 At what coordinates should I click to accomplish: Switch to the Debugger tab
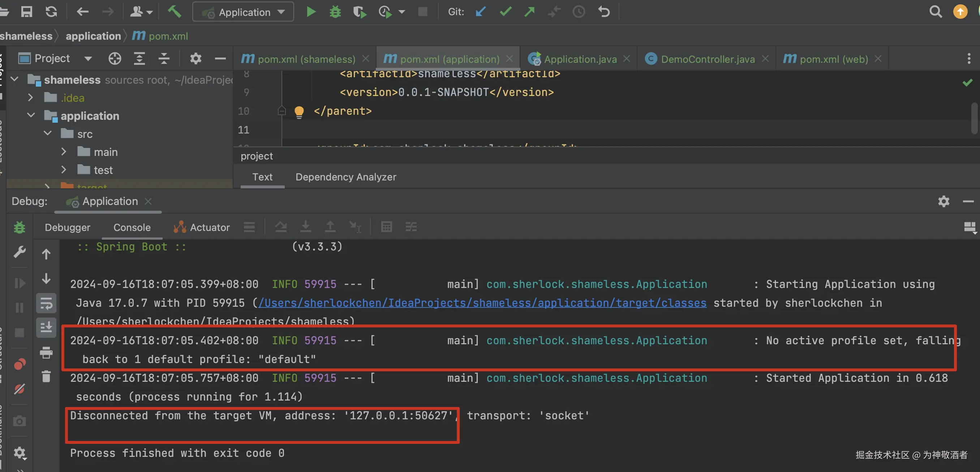(x=67, y=227)
